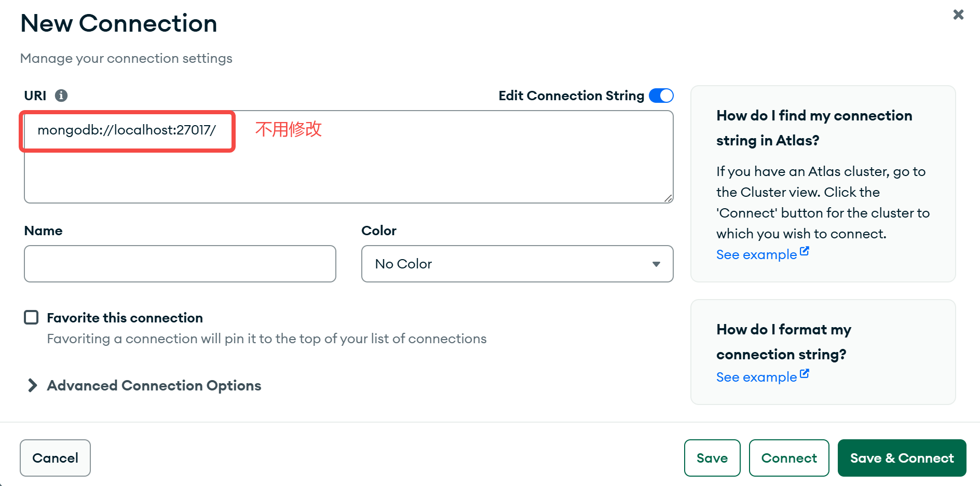Image resolution: width=980 pixels, height=486 pixels.
Task: Close the New Connection dialog
Action: pyautogui.click(x=958, y=15)
